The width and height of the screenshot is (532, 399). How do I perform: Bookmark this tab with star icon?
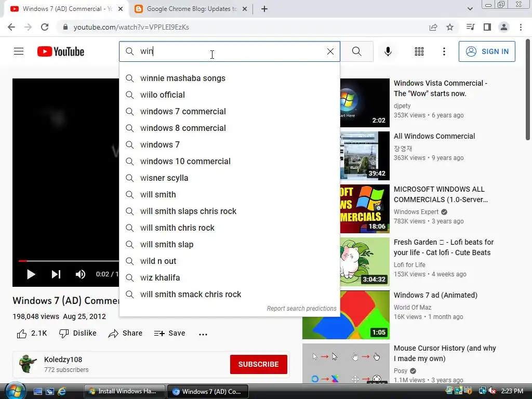pyautogui.click(x=450, y=27)
